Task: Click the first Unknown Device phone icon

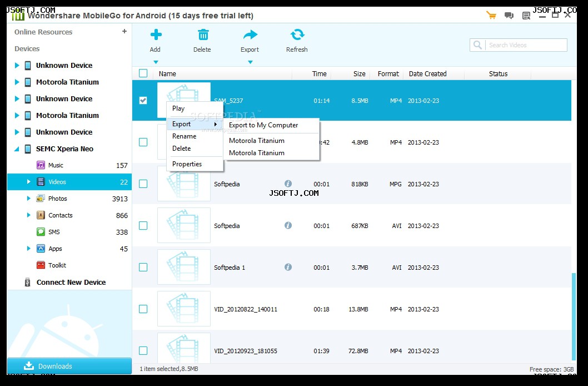Action: [x=28, y=66]
